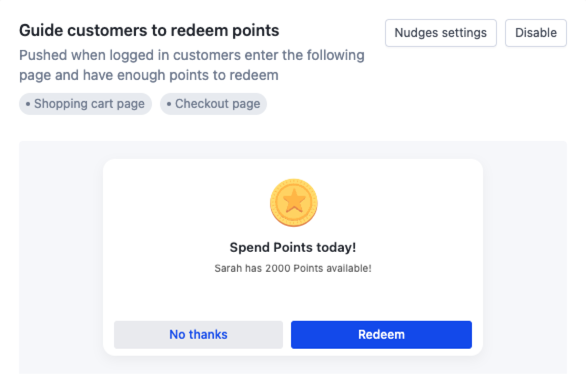Select the Shopping cart page tag
The width and height of the screenshot is (586, 392).
[x=89, y=104]
